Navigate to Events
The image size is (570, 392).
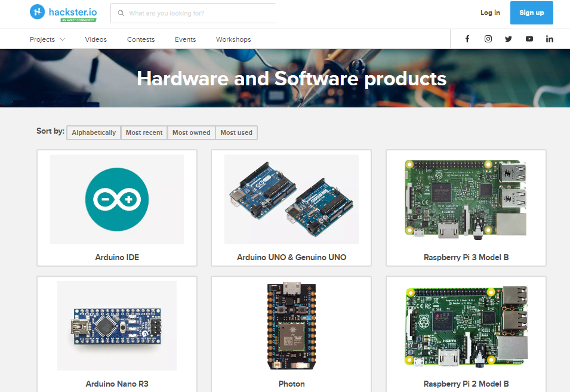186,39
